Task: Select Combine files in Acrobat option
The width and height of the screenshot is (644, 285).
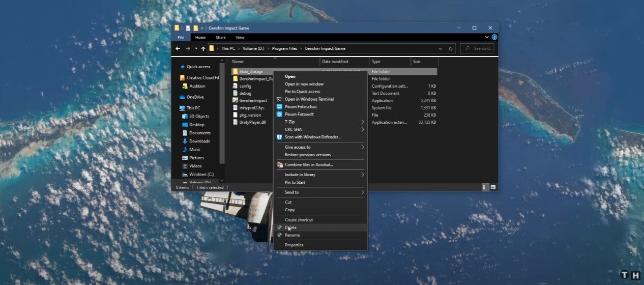Action: point(308,164)
